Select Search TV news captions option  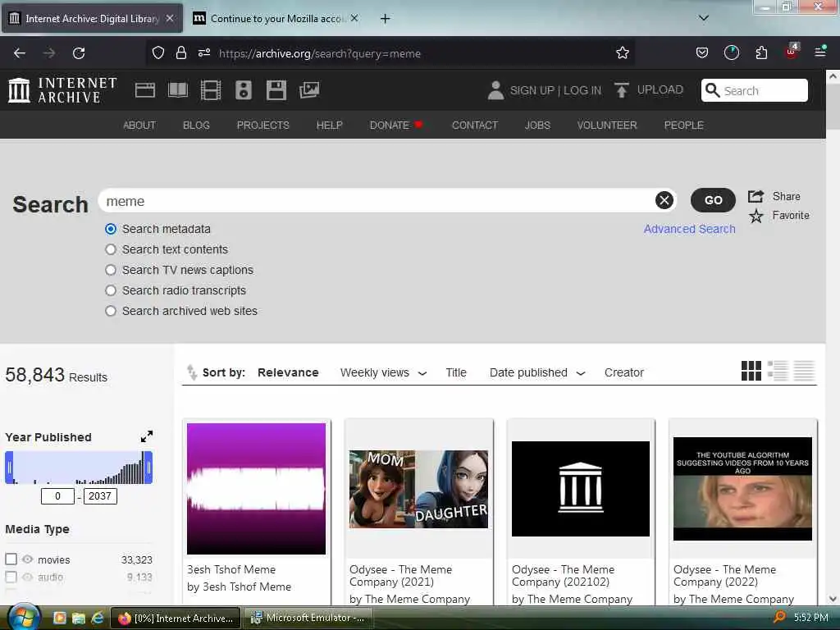111,270
